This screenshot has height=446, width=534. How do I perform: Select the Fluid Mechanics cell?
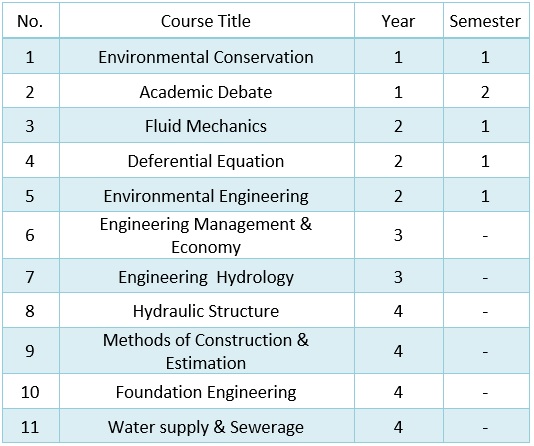pyautogui.click(x=206, y=126)
